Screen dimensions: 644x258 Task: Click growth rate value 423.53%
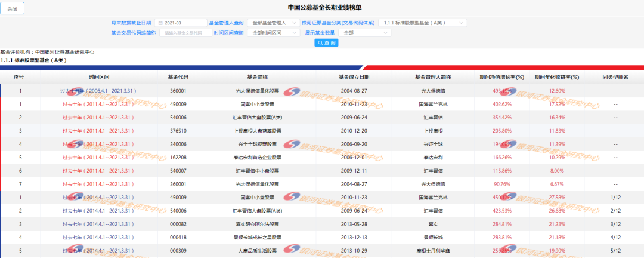click(502, 211)
